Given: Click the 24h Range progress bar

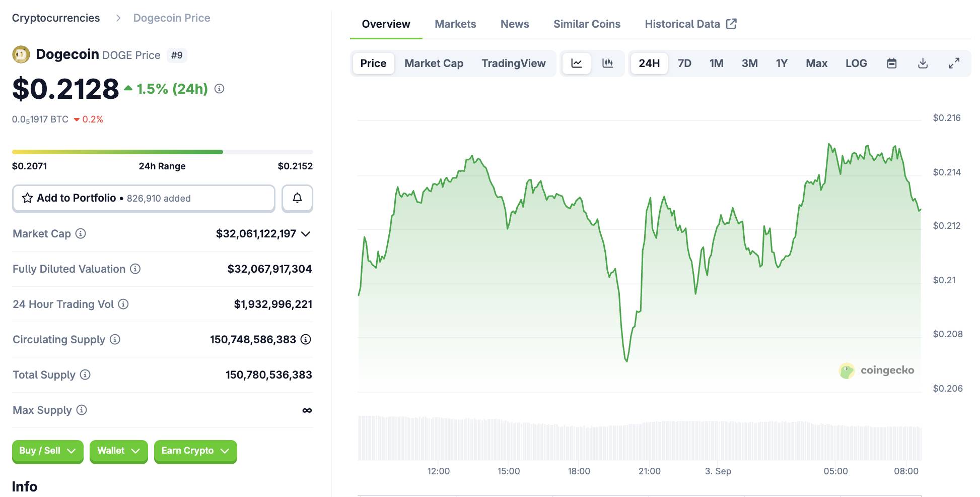Looking at the screenshot, I should tap(162, 152).
